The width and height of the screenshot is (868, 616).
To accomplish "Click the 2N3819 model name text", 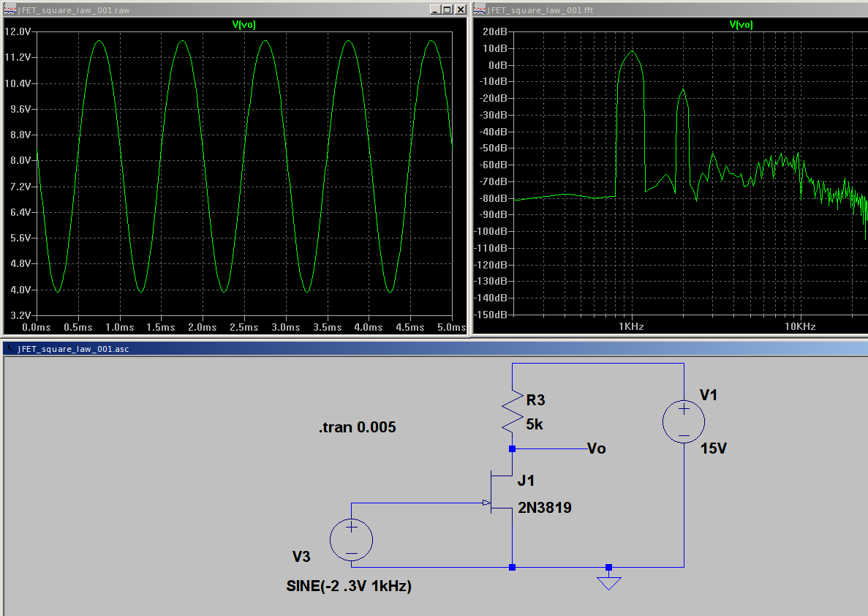I will [x=545, y=508].
